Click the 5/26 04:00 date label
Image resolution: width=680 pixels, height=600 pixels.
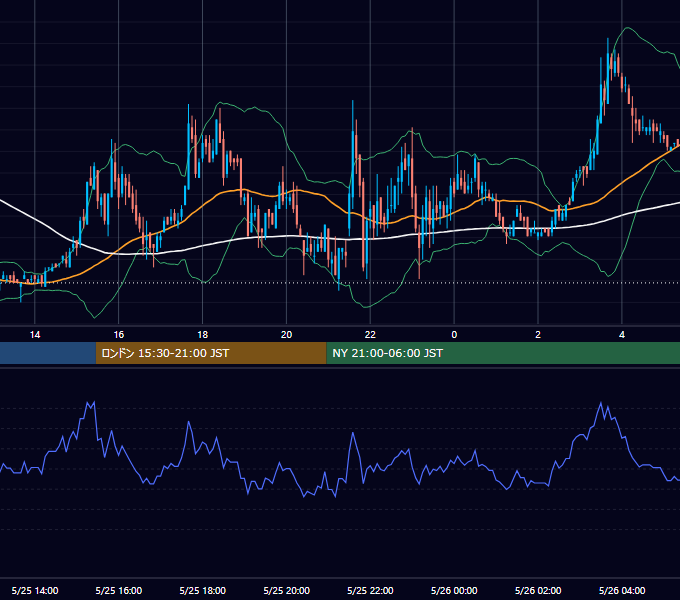click(x=622, y=590)
